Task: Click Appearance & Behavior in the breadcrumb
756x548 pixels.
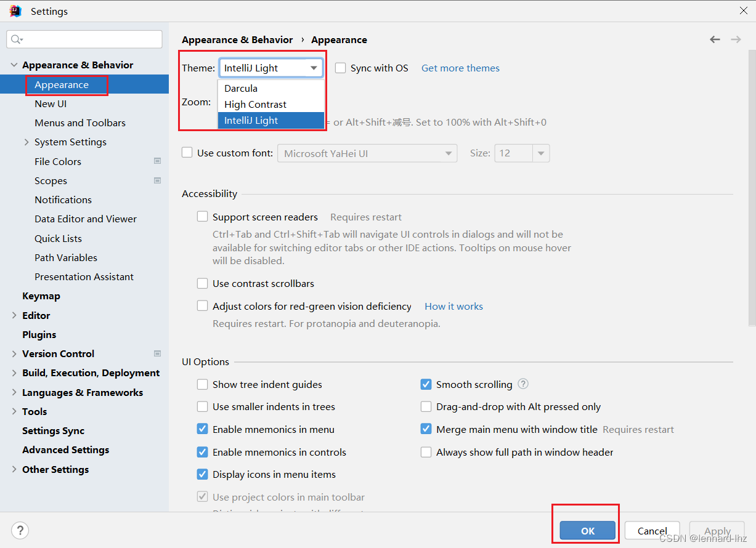Action: [237, 39]
